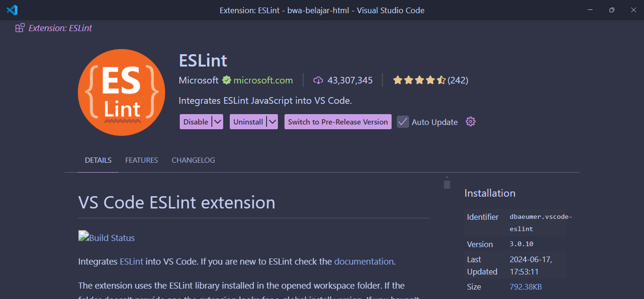Toggle the Auto Update checkbox
The image size is (644, 299).
402,122
